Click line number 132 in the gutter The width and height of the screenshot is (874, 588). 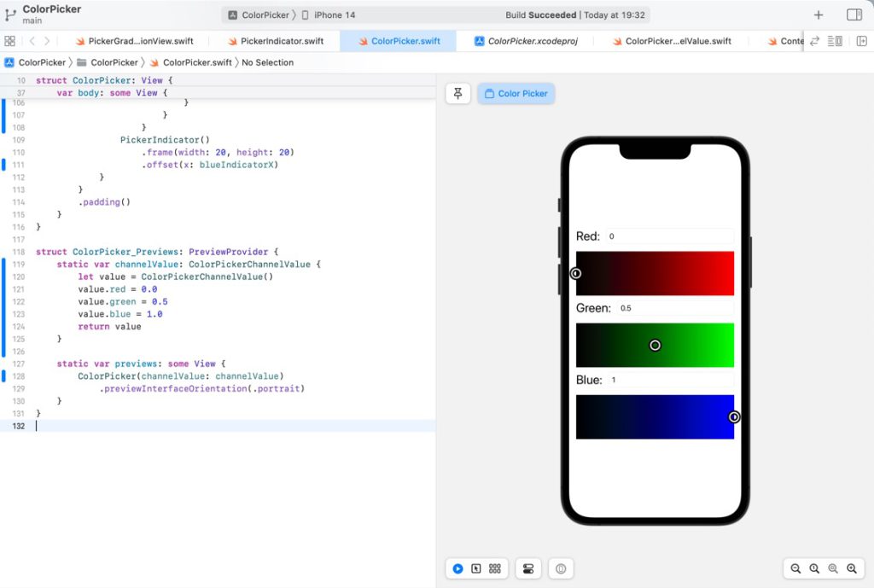point(19,426)
